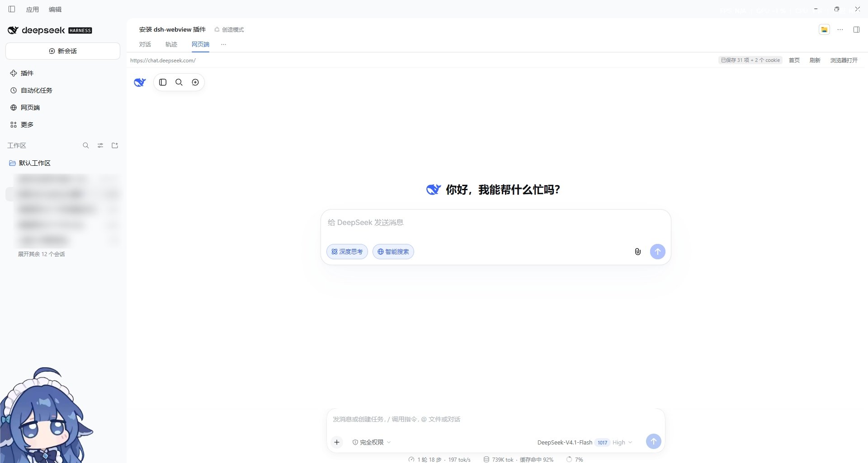This screenshot has width=868, height=463.
Task: Click the DeepSeek web new chat icon
Action: click(195, 82)
